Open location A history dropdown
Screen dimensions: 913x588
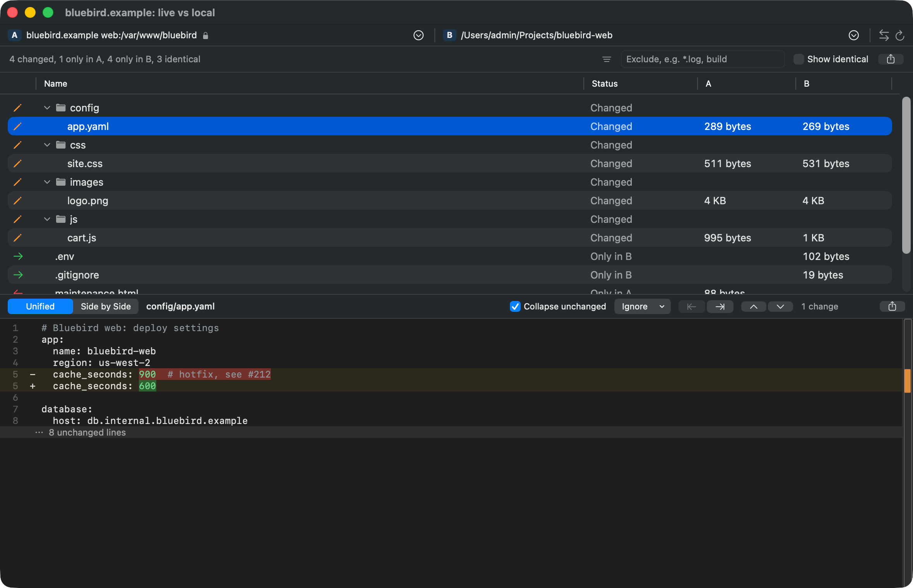(418, 35)
